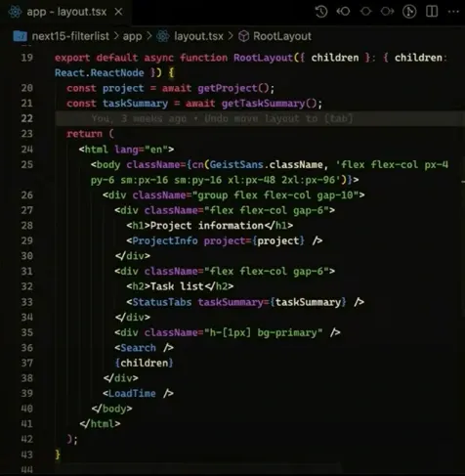Click the closing </body> tag

click(111, 409)
